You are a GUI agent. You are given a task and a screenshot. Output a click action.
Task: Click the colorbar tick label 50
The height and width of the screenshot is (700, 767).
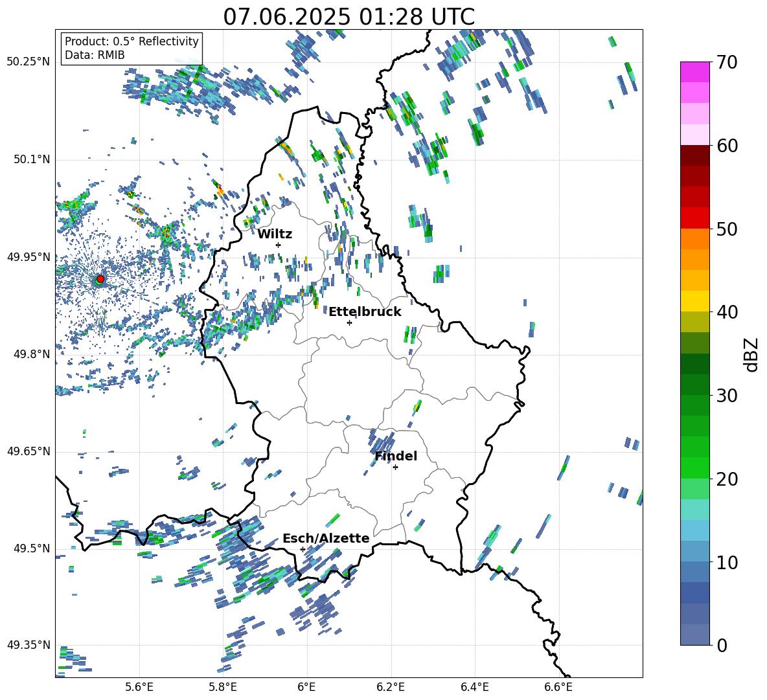pos(727,229)
